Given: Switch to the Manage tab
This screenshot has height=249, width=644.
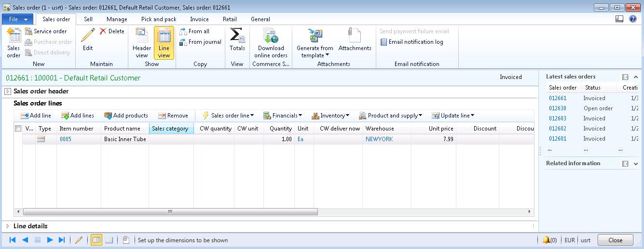Looking at the screenshot, I should click(x=117, y=19).
